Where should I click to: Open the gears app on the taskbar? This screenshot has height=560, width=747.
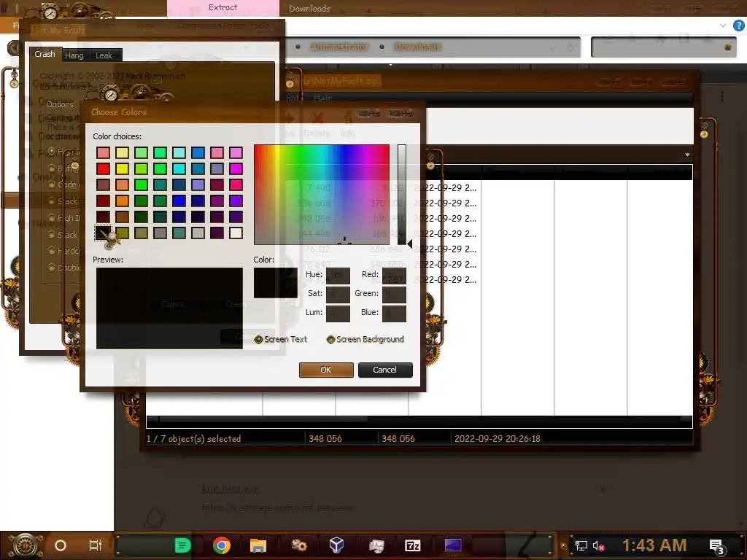coord(298,545)
